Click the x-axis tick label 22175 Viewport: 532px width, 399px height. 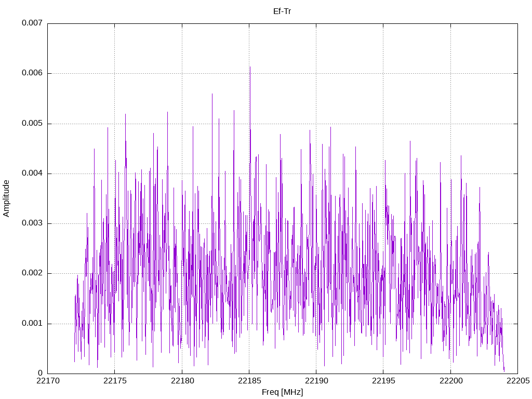[115, 381]
